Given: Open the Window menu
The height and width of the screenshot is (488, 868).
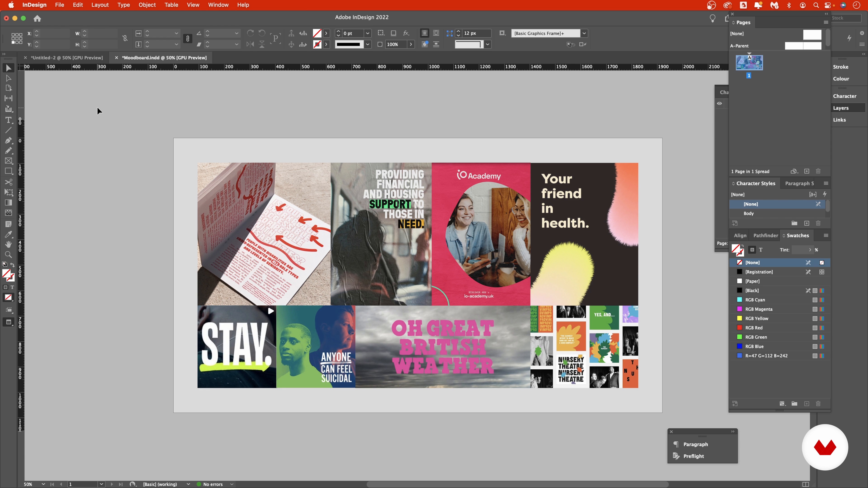Looking at the screenshot, I should click(x=218, y=5).
